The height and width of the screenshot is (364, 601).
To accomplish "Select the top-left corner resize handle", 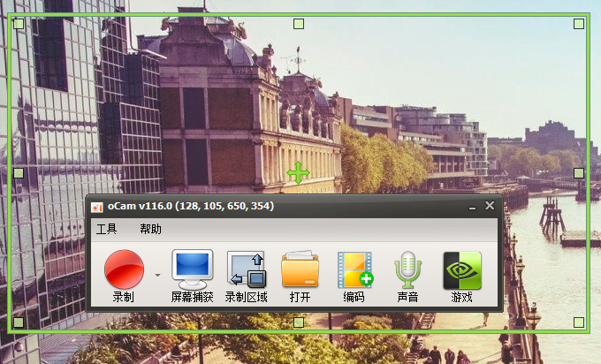I will pos(19,24).
